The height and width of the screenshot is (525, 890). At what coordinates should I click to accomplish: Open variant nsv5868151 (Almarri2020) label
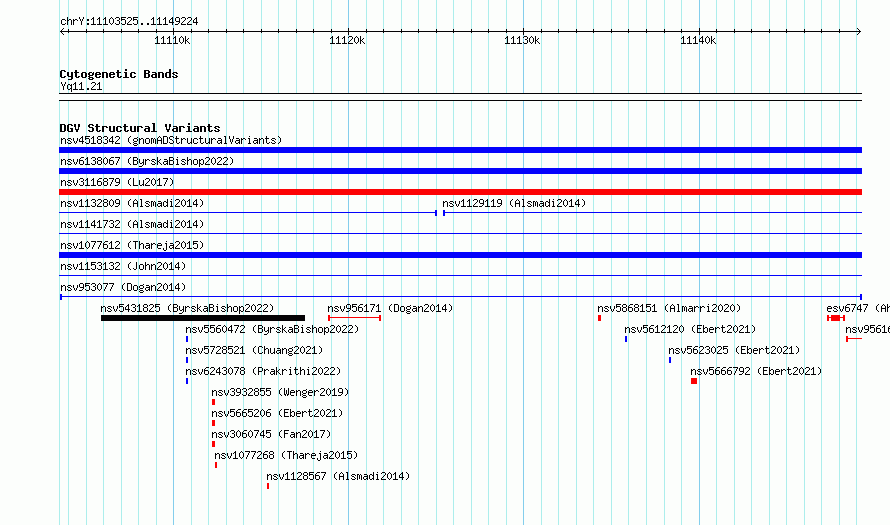point(669,308)
